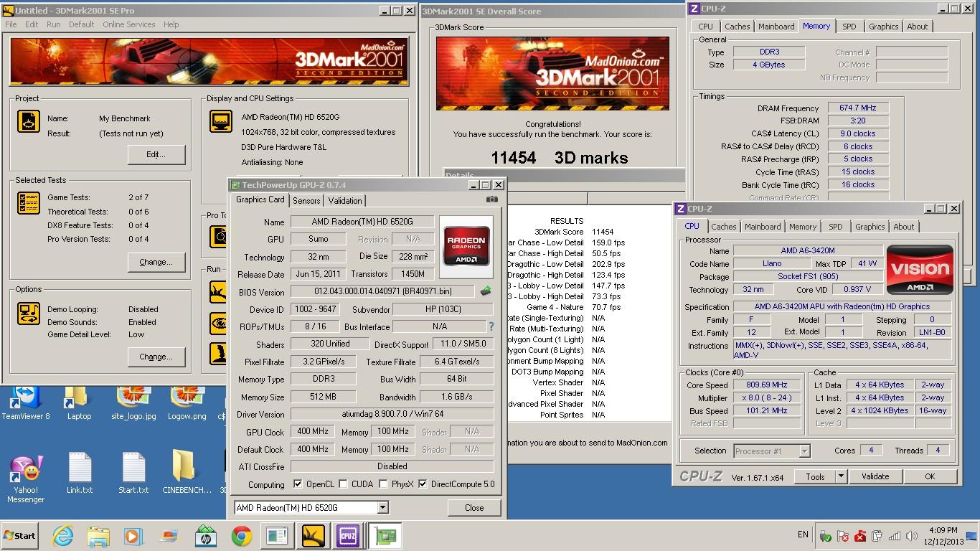Click the EN language indicator in the taskbar
The width and height of the screenshot is (980, 551).
(803, 534)
